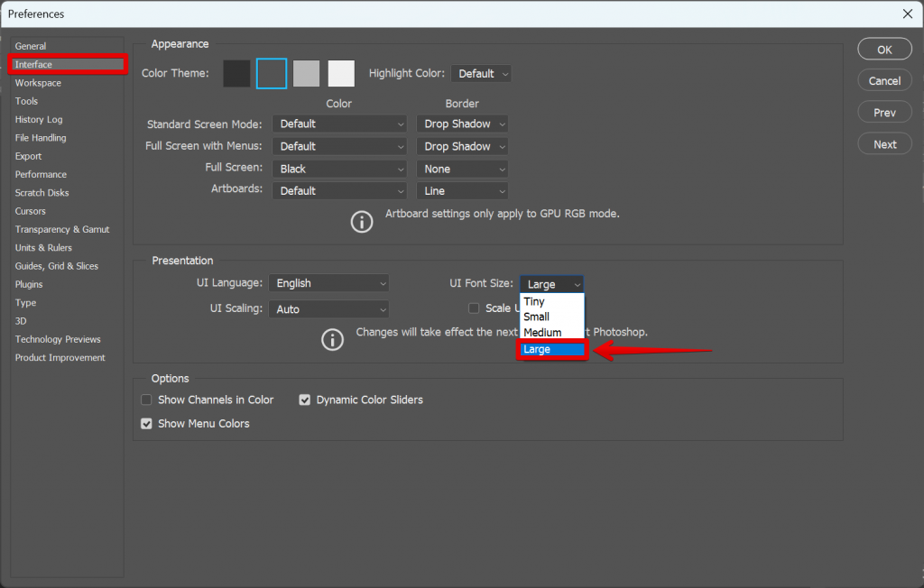
Task: Open the Highlight Color dropdown
Action: pyautogui.click(x=480, y=73)
